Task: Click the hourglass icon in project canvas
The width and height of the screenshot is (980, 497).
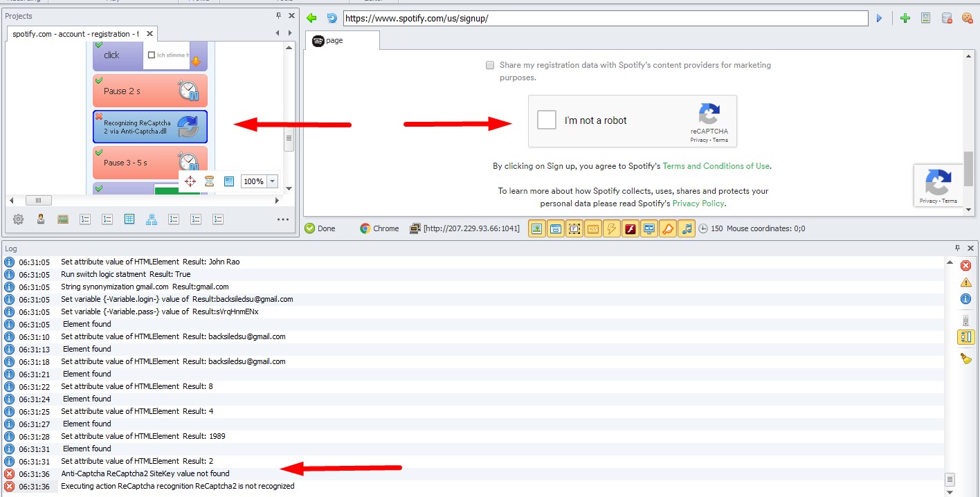Action: coord(209,181)
